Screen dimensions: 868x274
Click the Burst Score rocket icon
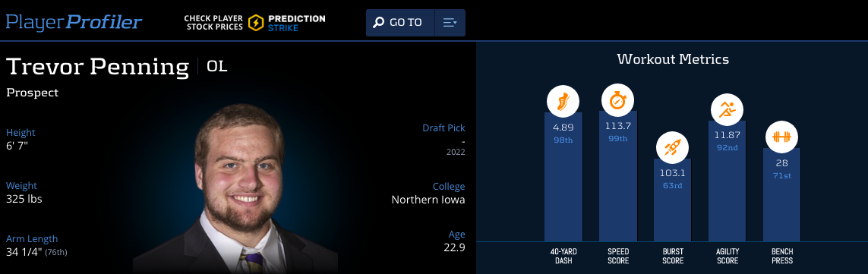[673, 148]
